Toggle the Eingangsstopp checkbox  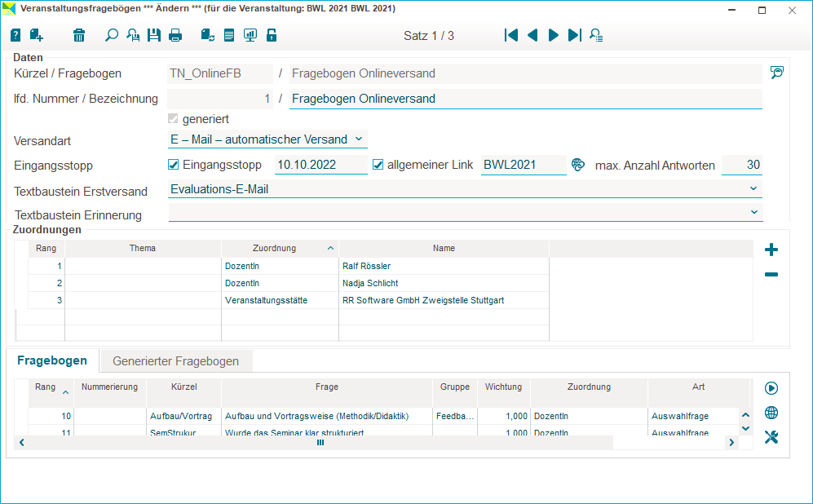click(174, 165)
